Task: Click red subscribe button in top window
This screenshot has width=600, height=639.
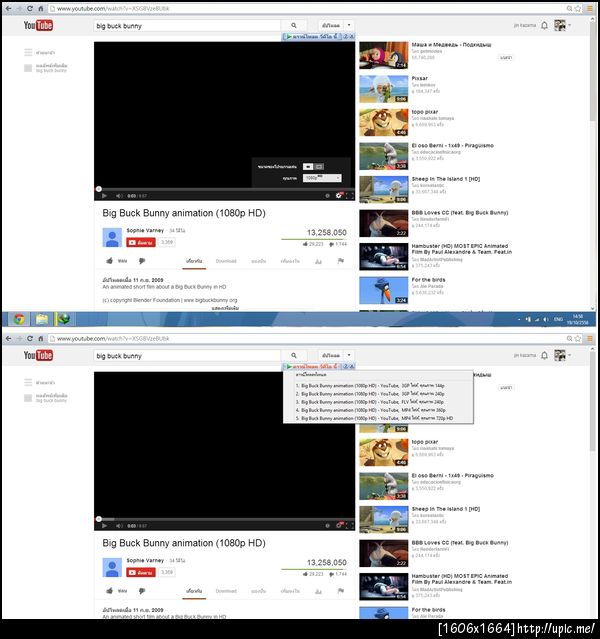Action: pyautogui.click(x=141, y=242)
